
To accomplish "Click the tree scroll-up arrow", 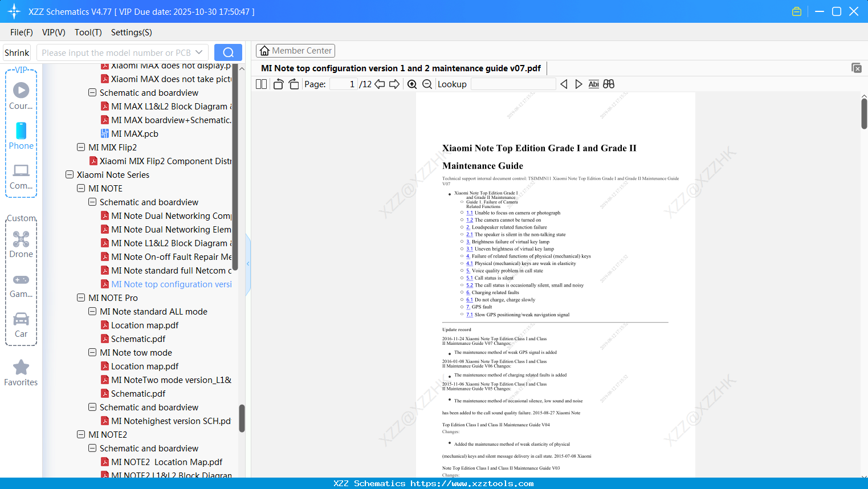I will pos(242,69).
